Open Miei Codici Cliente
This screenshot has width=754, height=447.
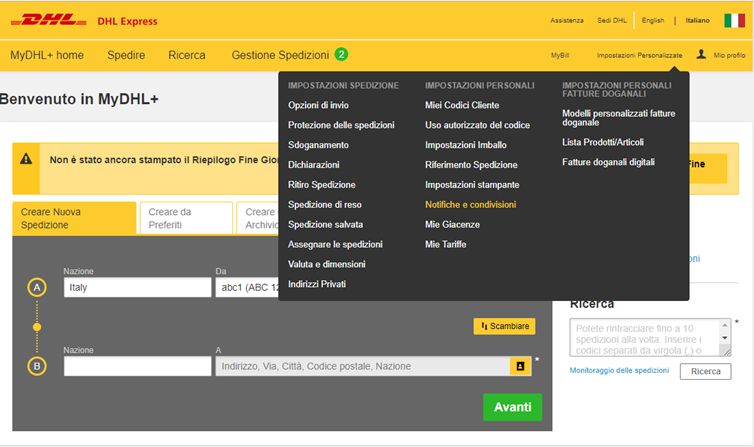462,105
